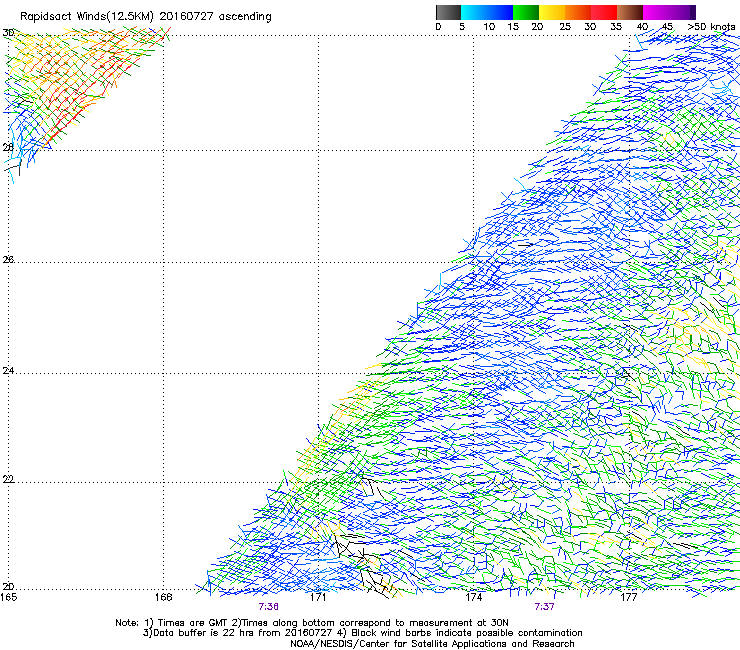This screenshot has width=740, height=650.
Task: Click the '0' label under the legend
Action: 438,27
